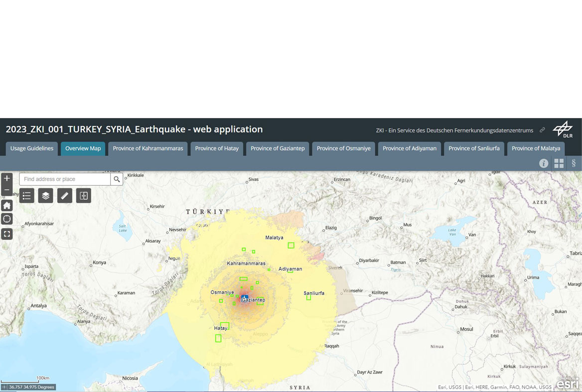Zoom in on the map
The image size is (582, 392).
[x=7, y=178]
